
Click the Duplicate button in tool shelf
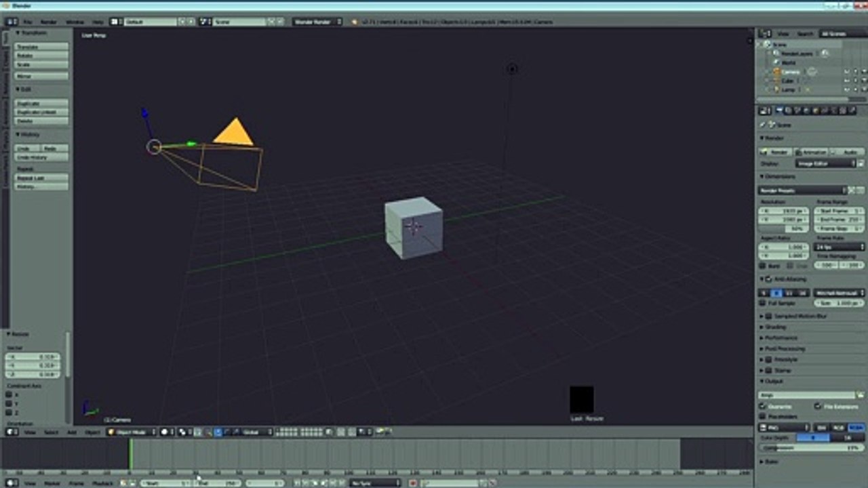pyautogui.click(x=41, y=104)
